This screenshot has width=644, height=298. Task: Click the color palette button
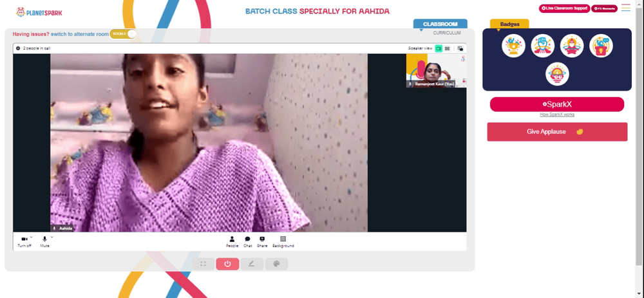tap(276, 264)
